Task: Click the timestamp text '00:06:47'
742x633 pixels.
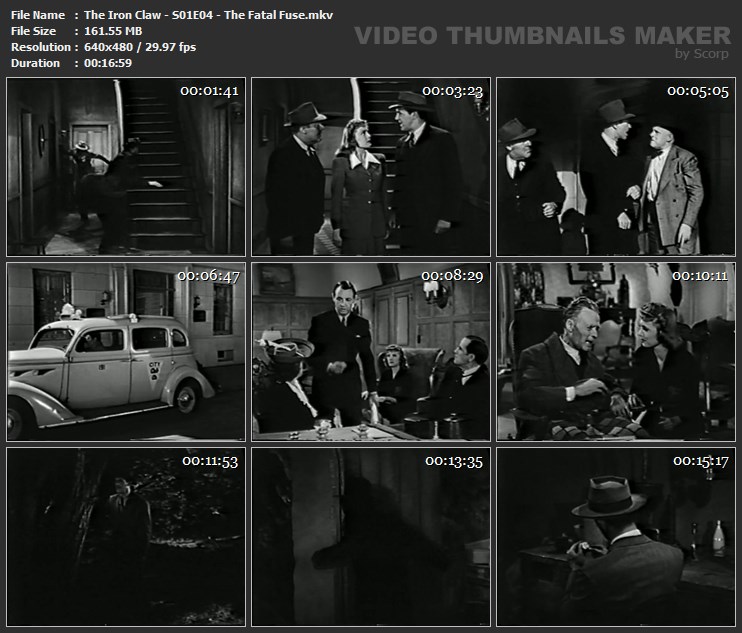Action: point(209,276)
